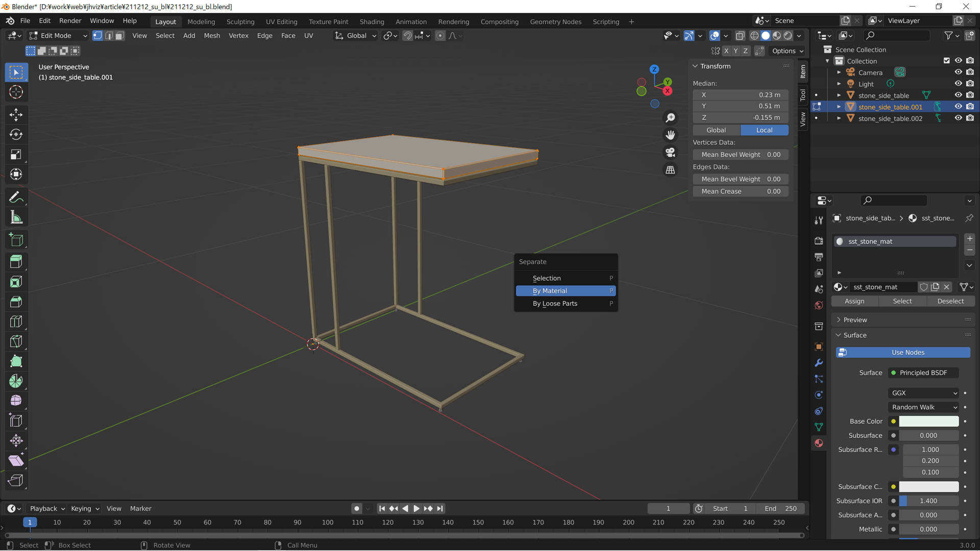The height and width of the screenshot is (551, 980).
Task: Select the Smooth tool
Action: coord(16,401)
